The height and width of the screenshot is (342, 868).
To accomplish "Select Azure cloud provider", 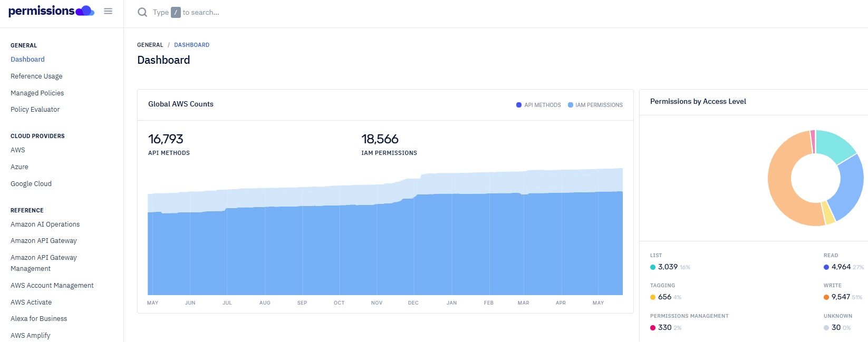I will 20,167.
